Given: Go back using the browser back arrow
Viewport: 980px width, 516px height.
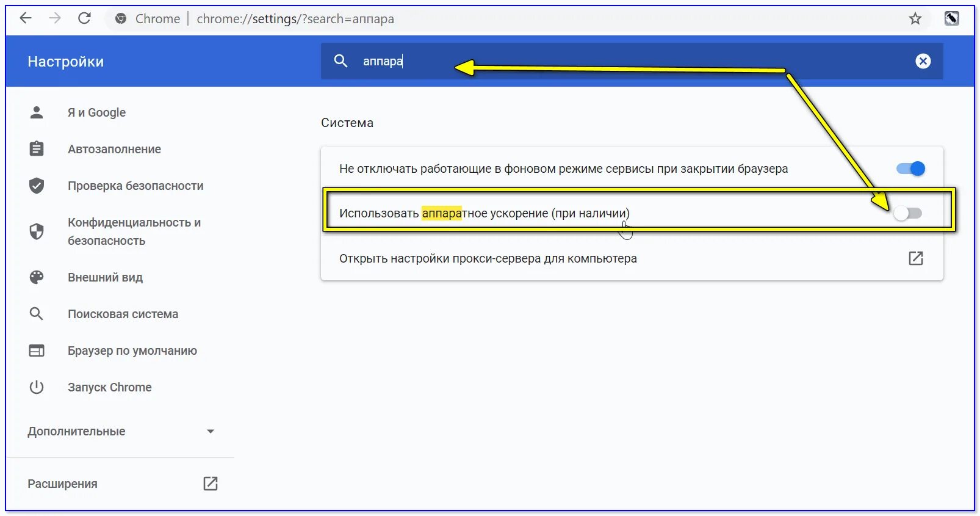Looking at the screenshot, I should [x=26, y=18].
